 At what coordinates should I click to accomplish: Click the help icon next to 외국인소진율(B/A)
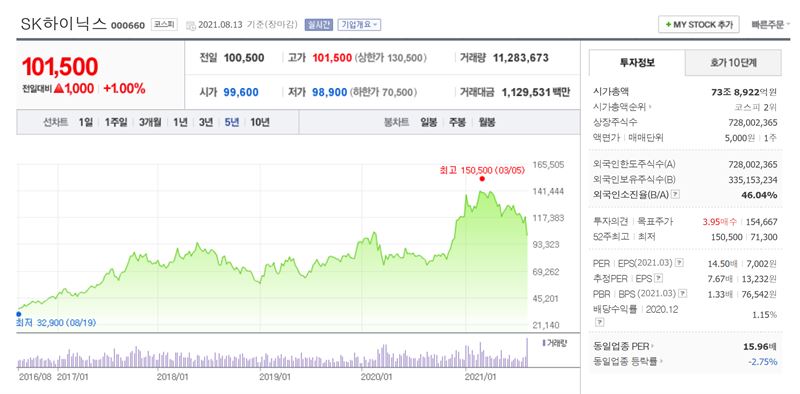click(x=676, y=194)
